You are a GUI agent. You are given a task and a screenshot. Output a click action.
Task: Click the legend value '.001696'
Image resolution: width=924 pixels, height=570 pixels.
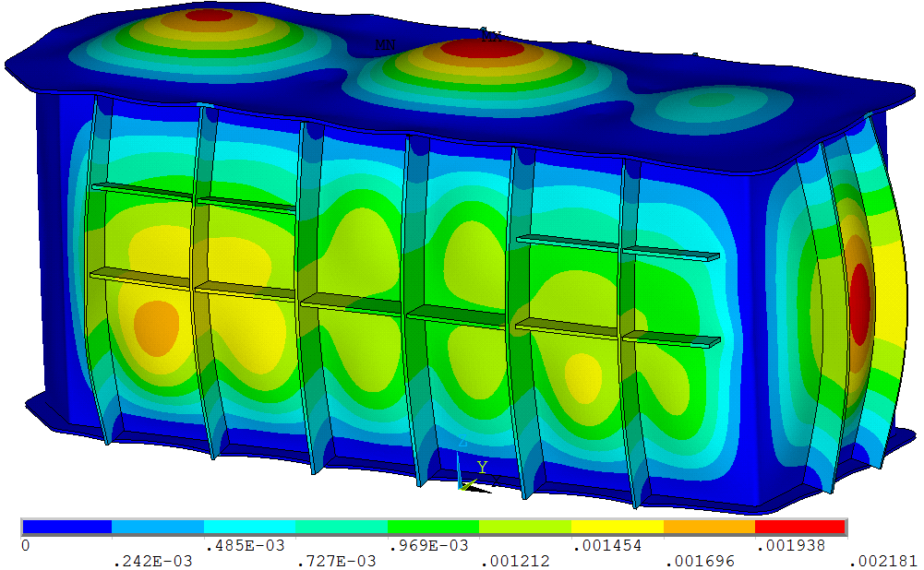[x=699, y=561]
